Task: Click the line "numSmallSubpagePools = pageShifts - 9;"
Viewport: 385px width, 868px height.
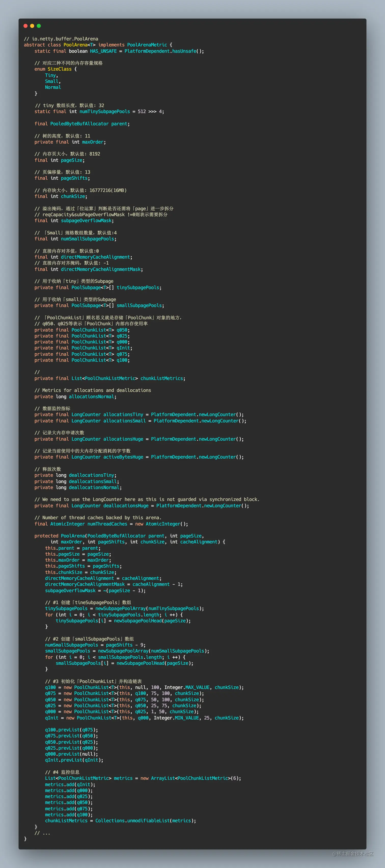Action: point(95,645)
